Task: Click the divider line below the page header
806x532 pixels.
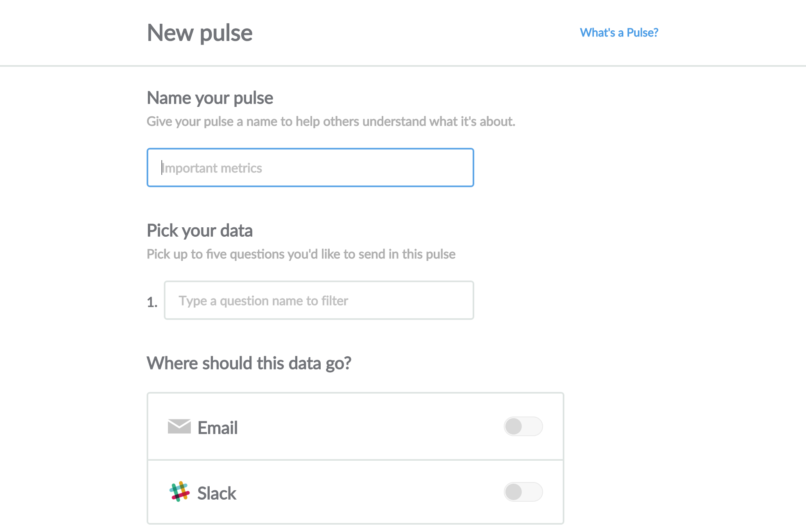Action: (403, 66)
